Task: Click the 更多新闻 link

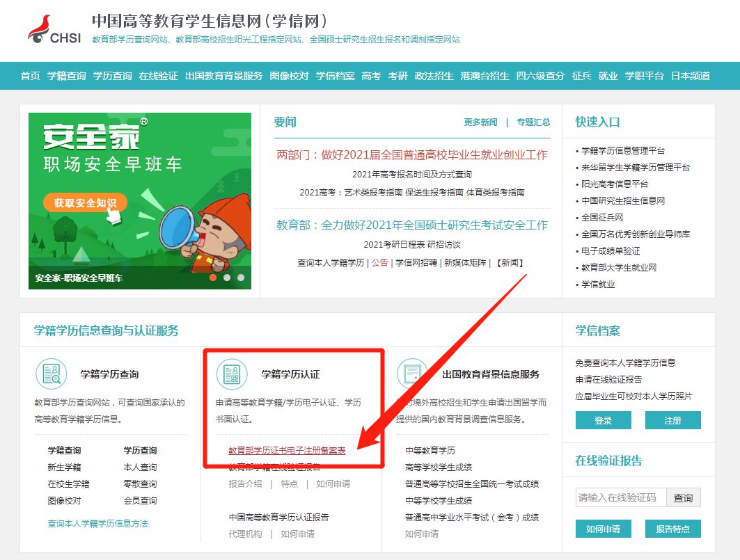Action: click(x=480, y=122)
